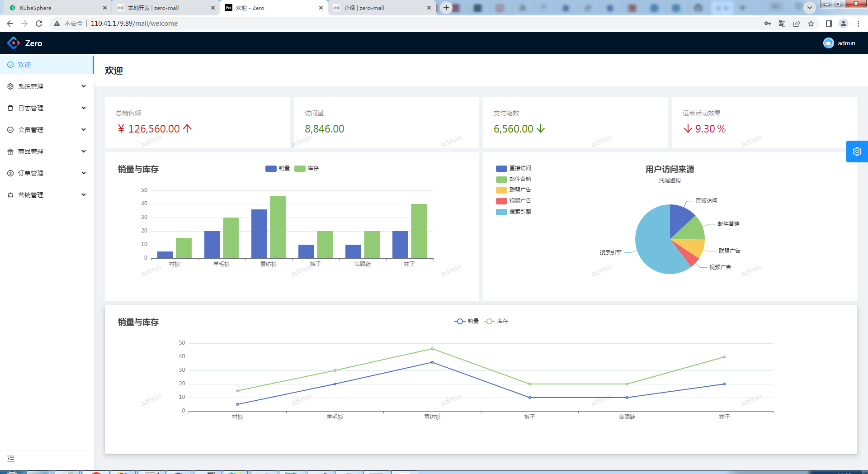Click the 袜子 blue 销量 bar

(400, 245)
